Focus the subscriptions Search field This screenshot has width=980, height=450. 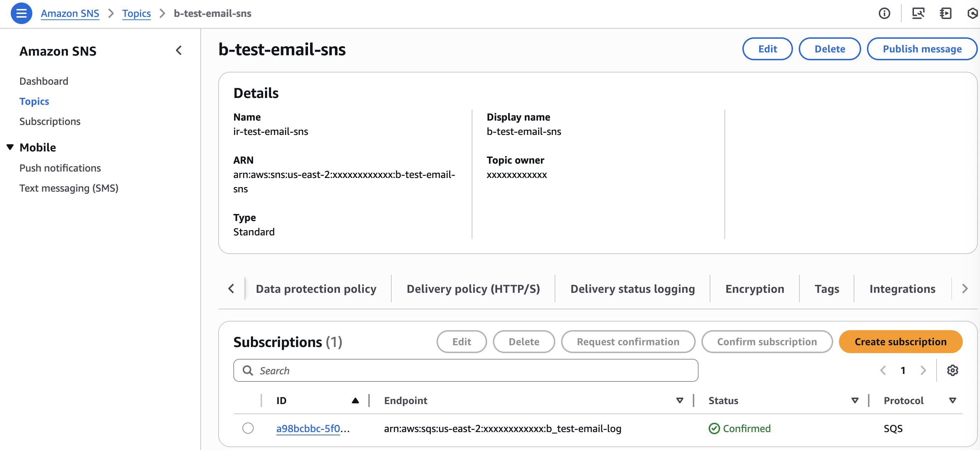click(466, 370)
